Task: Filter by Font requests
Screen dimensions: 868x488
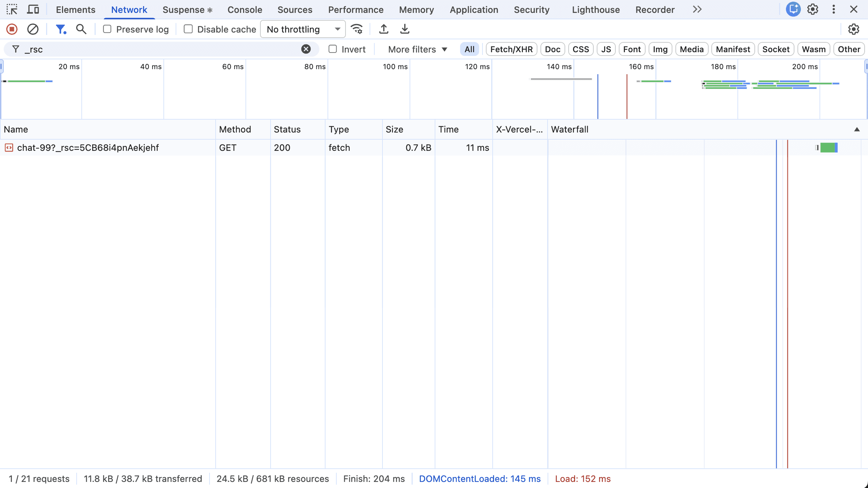Action: coord(632,49)
